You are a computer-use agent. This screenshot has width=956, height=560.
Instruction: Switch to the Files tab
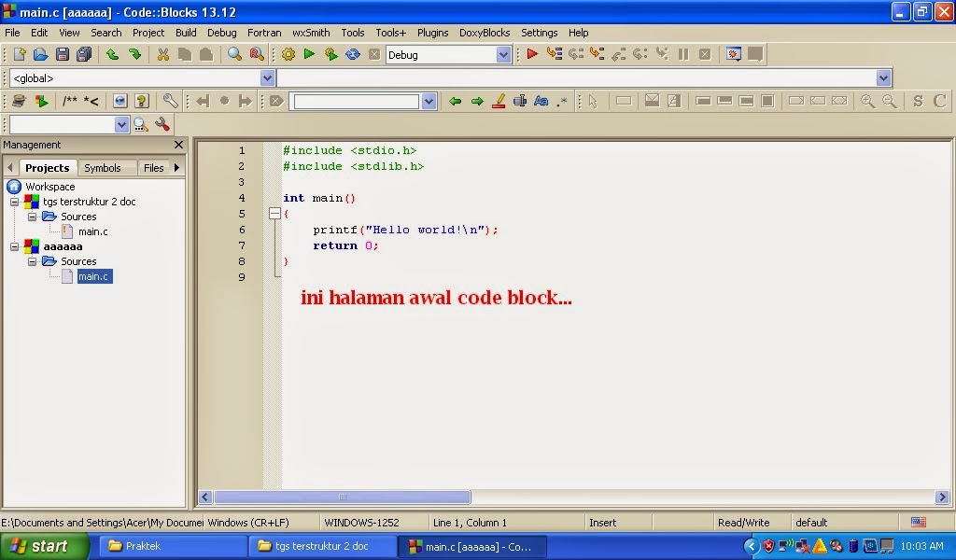tap(154, 168)
